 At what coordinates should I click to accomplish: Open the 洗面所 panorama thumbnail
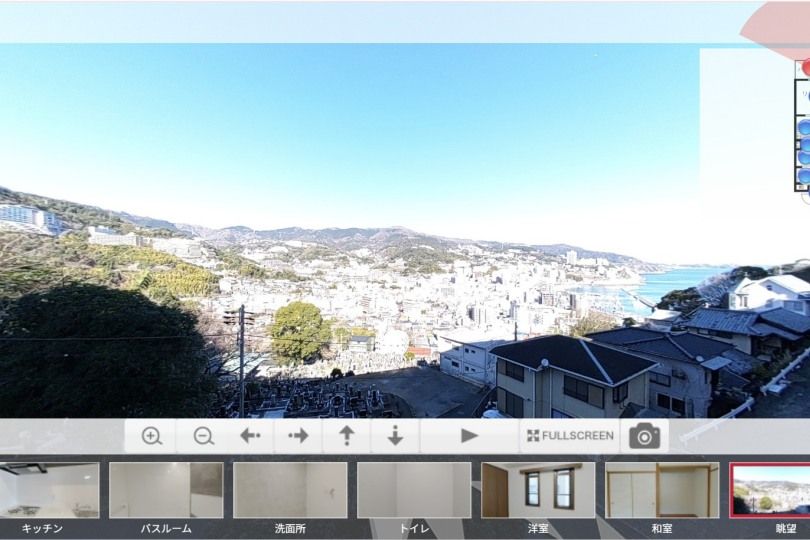[x=290, y=490]
